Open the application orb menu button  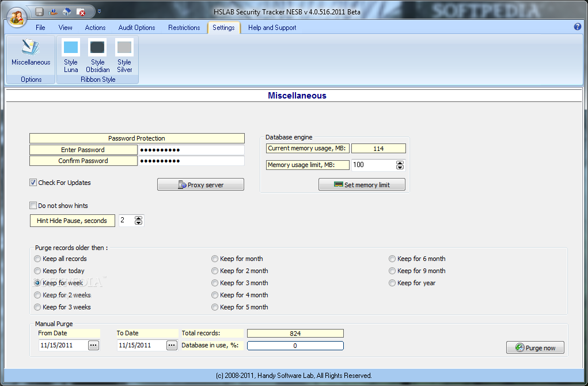click(17, 18)
